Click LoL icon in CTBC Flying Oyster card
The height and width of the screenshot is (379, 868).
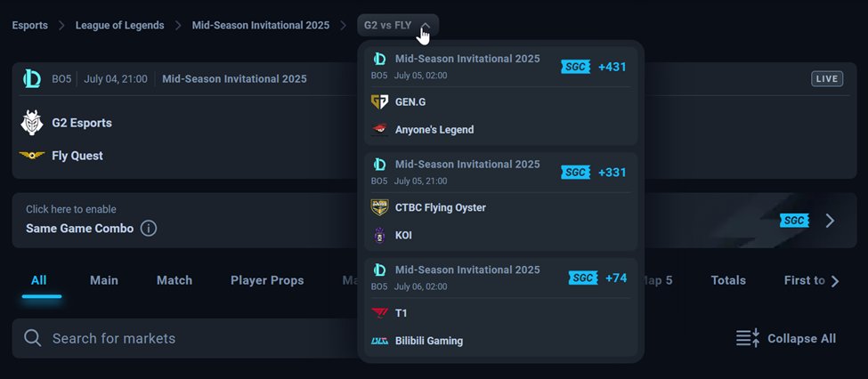pos(379,165)
